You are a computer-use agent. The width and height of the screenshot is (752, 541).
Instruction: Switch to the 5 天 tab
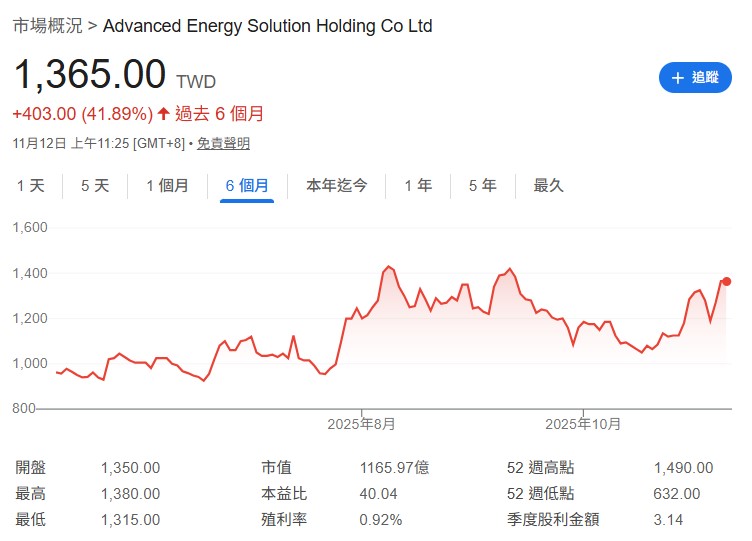(x=95, y=185)
